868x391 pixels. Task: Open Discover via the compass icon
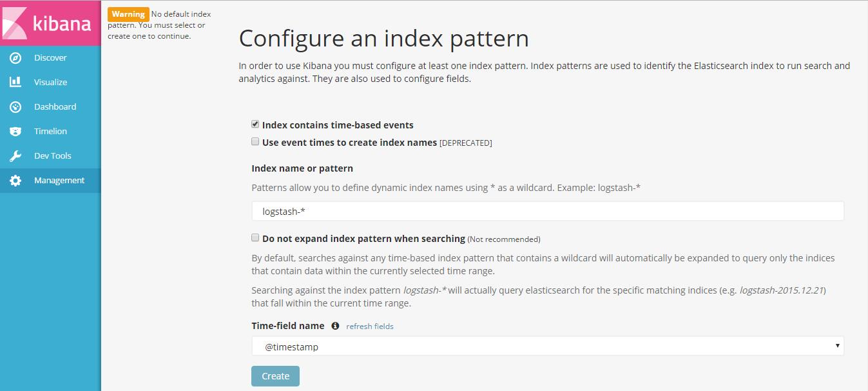pos(15,58)
